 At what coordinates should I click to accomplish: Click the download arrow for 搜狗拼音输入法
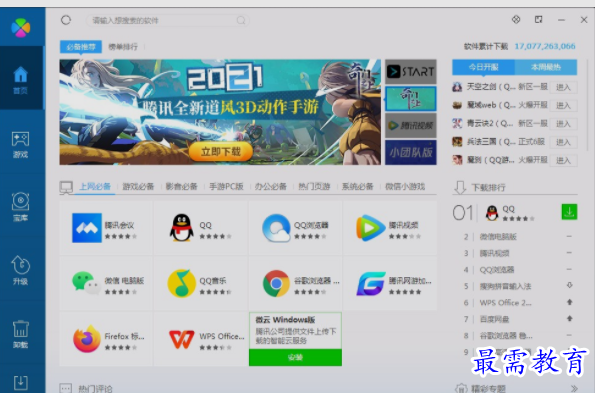click(x=570, y=286)
